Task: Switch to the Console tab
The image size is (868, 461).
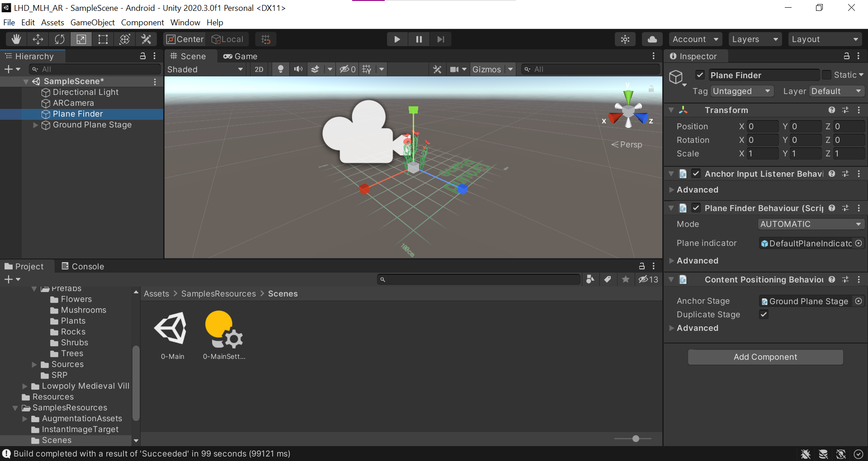Action: (83, 266)
